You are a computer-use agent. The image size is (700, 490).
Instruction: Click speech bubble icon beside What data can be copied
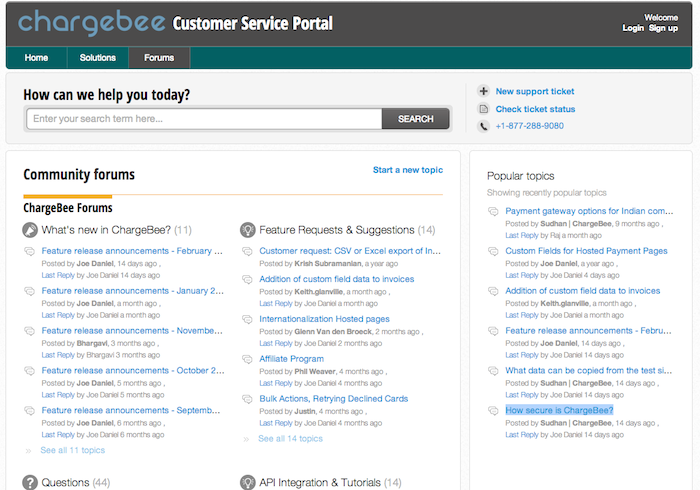pyautogui.click(x=493, y=371)
